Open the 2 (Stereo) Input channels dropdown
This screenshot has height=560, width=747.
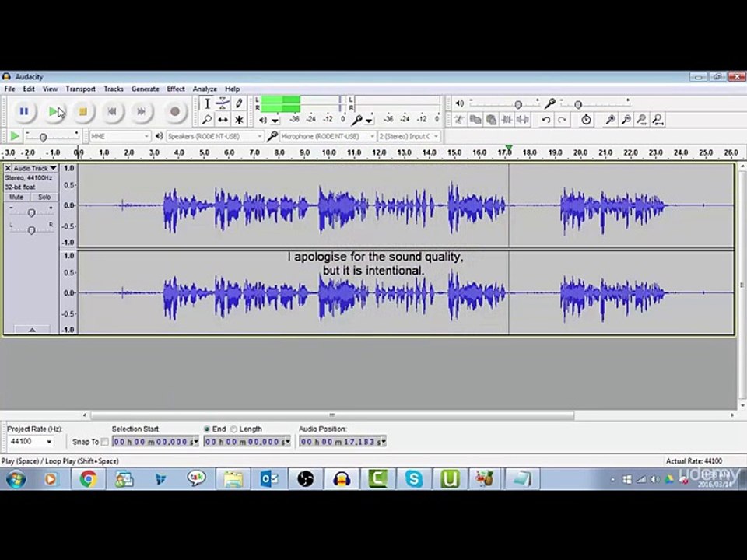[409, 136]
